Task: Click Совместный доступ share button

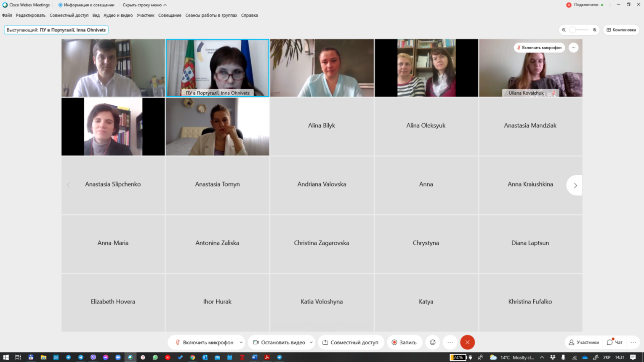Action: (x=350, y=342)
